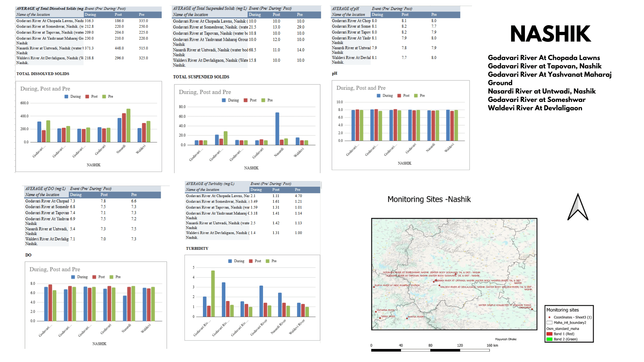Click the 600.0 axis label in the TDS chart
Viewport: 644px width, 362px height.
coord(24,103)
